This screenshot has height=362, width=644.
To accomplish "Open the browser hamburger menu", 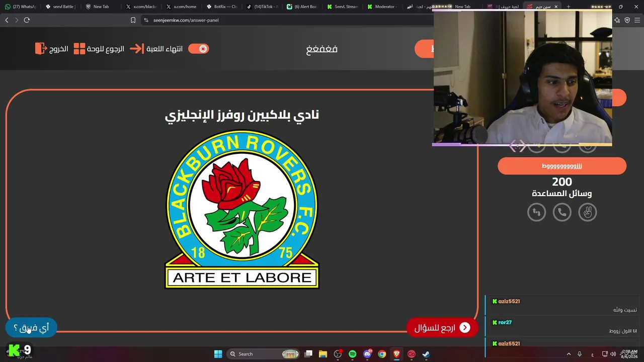I will (x=637, y=20).
